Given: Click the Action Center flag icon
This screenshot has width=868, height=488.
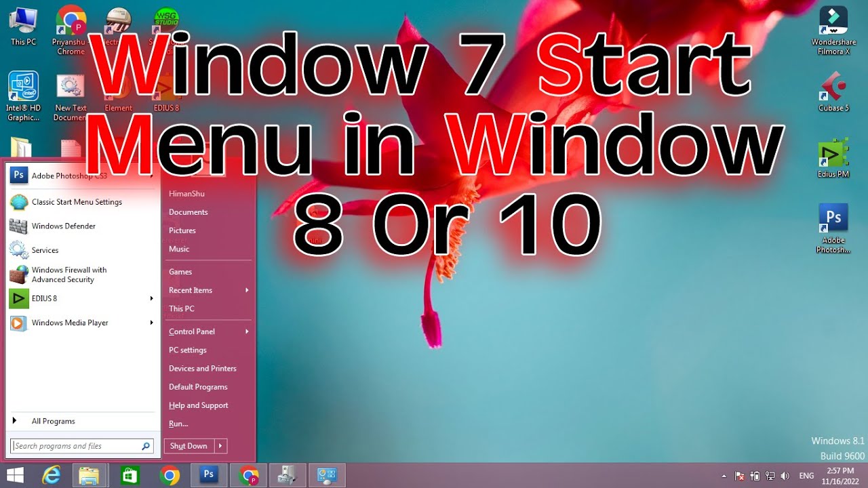Looking at the screenshot, I should tap(740, 476).
